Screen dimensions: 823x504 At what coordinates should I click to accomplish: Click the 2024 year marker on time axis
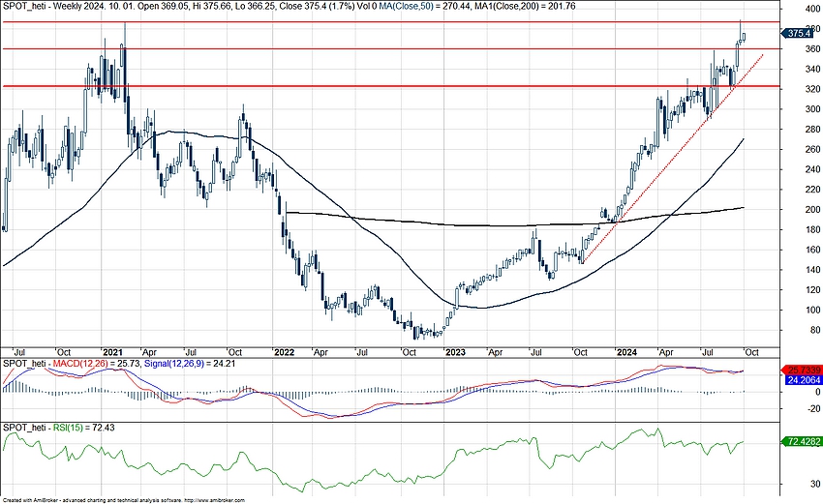(625, 352)
